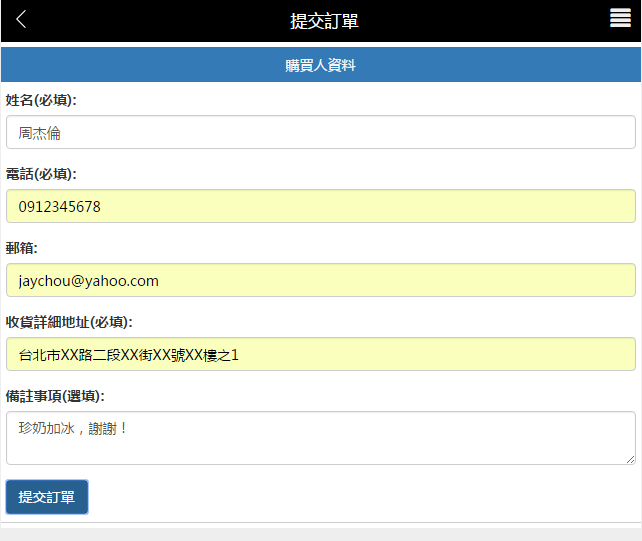This screenshot has height=541, width=642.
Task: Focus the name field containing 周杰倫
Action: (x=320, y=132)
